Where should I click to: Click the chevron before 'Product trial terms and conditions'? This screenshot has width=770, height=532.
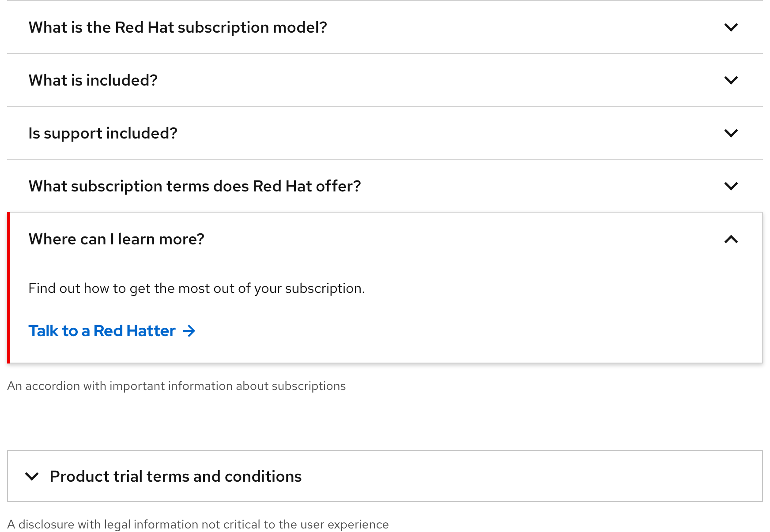tap(32, 476)
